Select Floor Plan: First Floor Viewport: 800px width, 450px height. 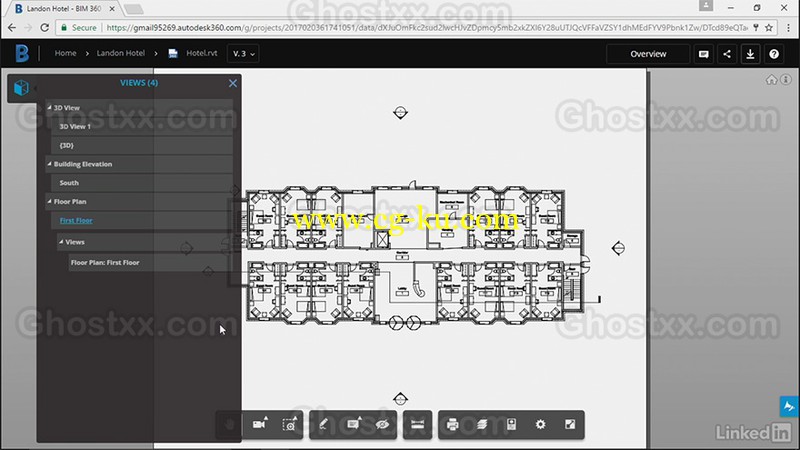(151, 262)
